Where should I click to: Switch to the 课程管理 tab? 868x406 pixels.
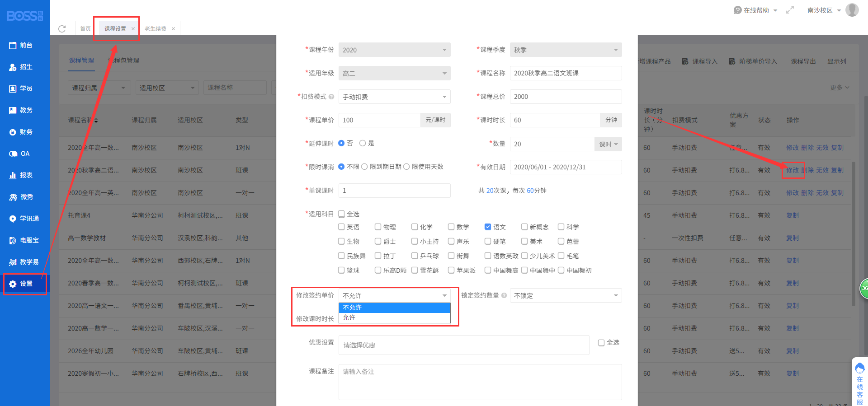pos(81,61)
